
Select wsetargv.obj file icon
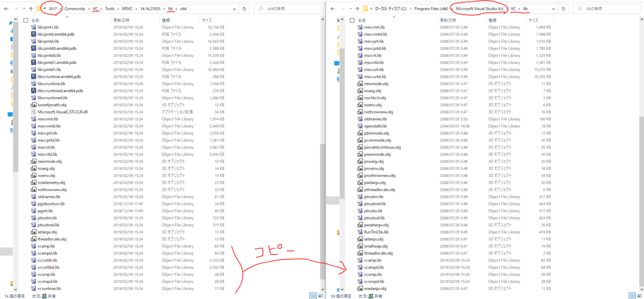(360, 288)
